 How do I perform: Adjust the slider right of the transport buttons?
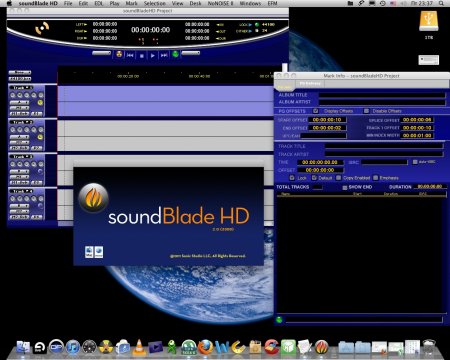tap(191, 53)
